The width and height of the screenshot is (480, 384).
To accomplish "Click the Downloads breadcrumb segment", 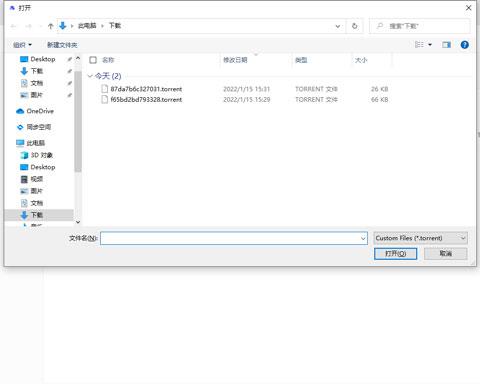I will (115, 26).
